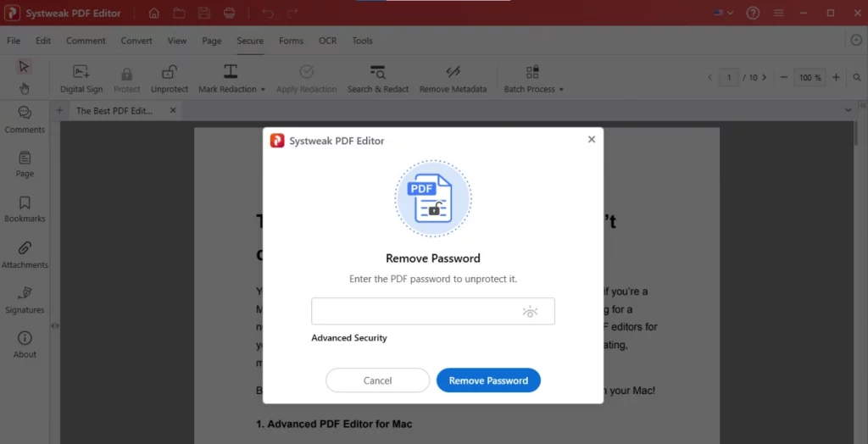Redo action with the redo arrow

pyautogui.click(x=292, y=14)
